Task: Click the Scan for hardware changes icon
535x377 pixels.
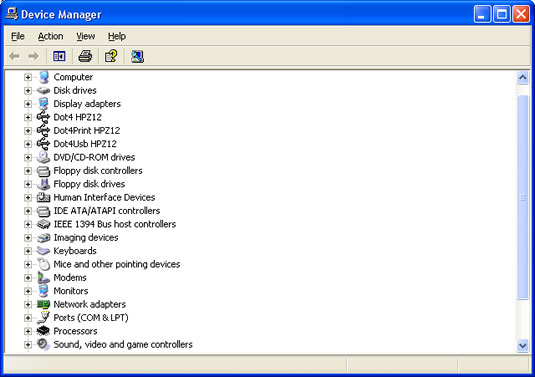Action: click(137, 56)
